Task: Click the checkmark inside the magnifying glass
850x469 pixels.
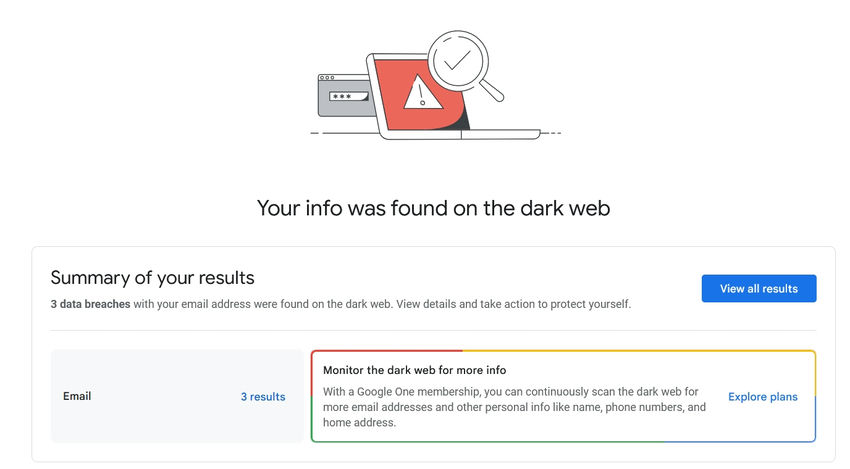Action: coord(457,60)
